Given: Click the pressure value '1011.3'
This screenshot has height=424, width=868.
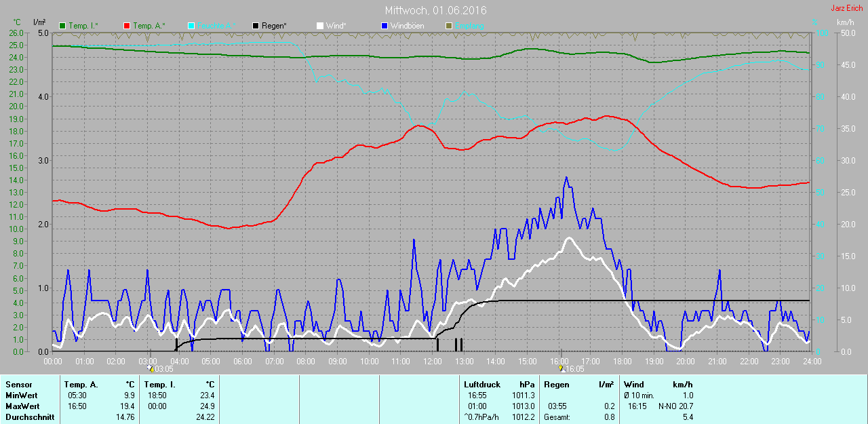Looking at the screenshot, I should [x=522, y=396].
